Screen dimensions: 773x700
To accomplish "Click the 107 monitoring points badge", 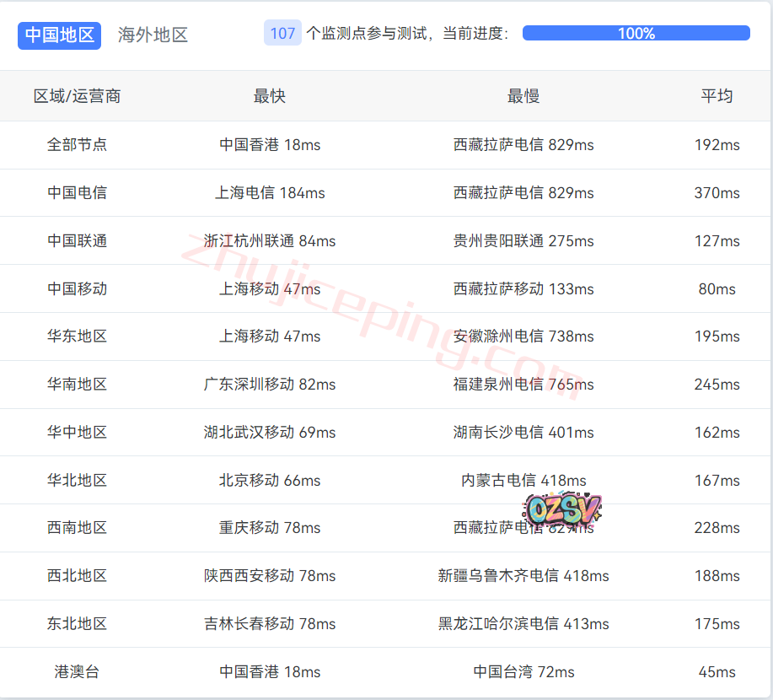I will pos(282,34).
